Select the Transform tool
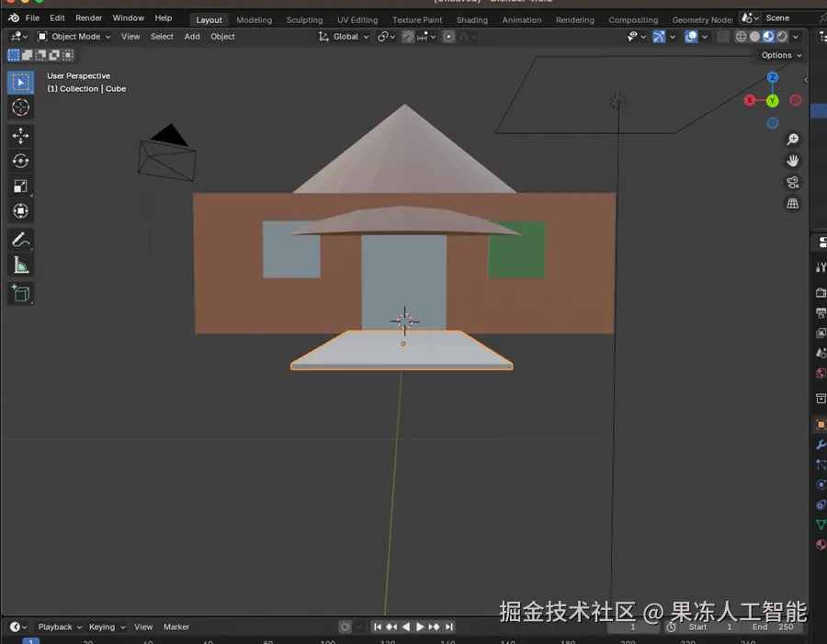Image resolution: width=827 pixels, height=644 pixels. (20, 211)
